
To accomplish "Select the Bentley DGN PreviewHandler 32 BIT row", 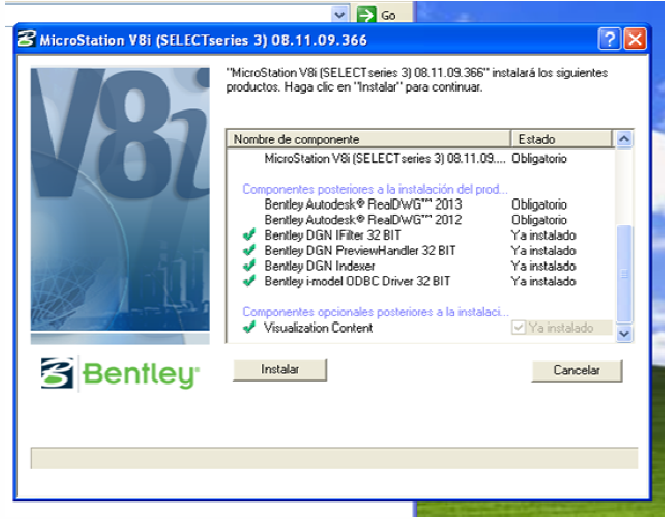I will tap(420, 250).
